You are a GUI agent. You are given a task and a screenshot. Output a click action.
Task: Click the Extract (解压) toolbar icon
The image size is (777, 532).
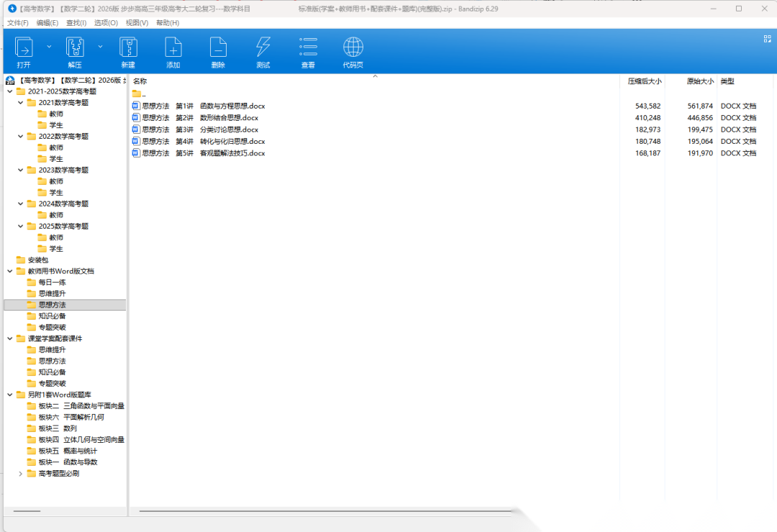pos(75,48)
